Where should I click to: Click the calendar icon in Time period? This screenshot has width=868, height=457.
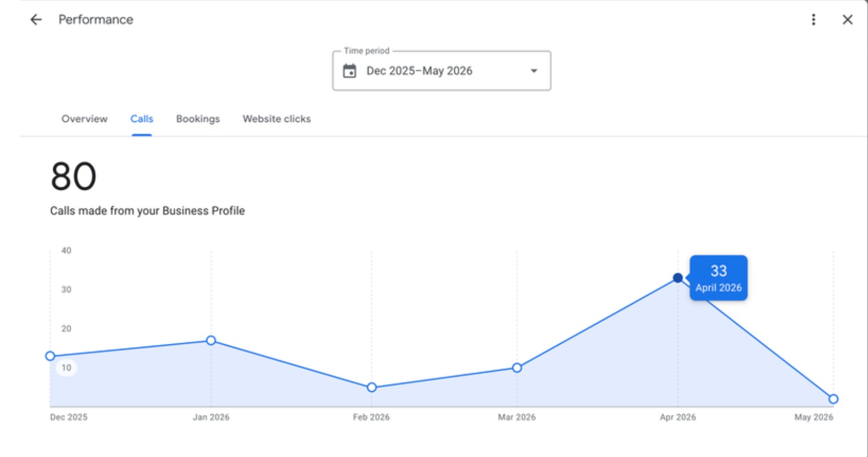(350, 71)
